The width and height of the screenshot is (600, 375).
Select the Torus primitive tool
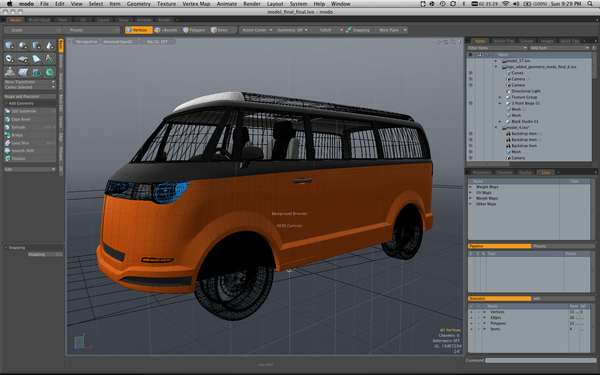click(10, 59)
